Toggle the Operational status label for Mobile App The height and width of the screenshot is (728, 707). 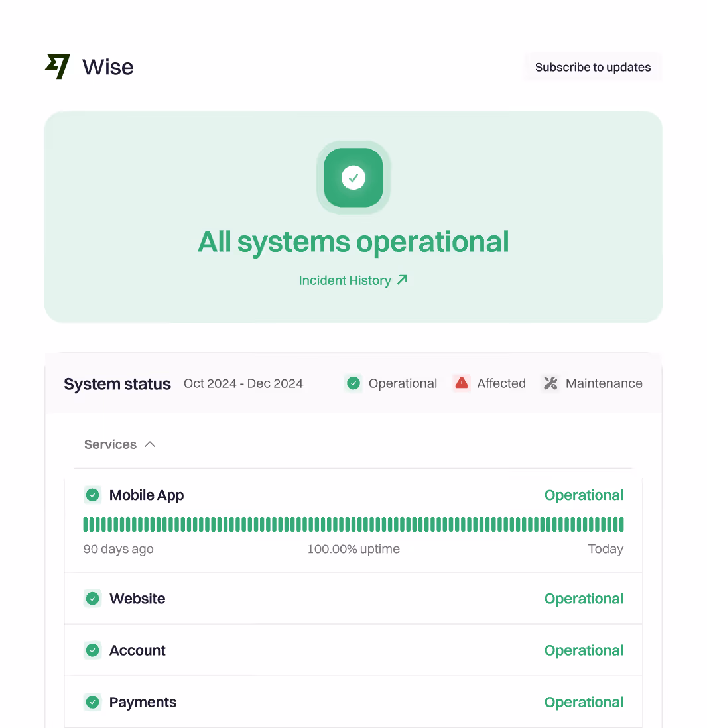coord(584,495)
